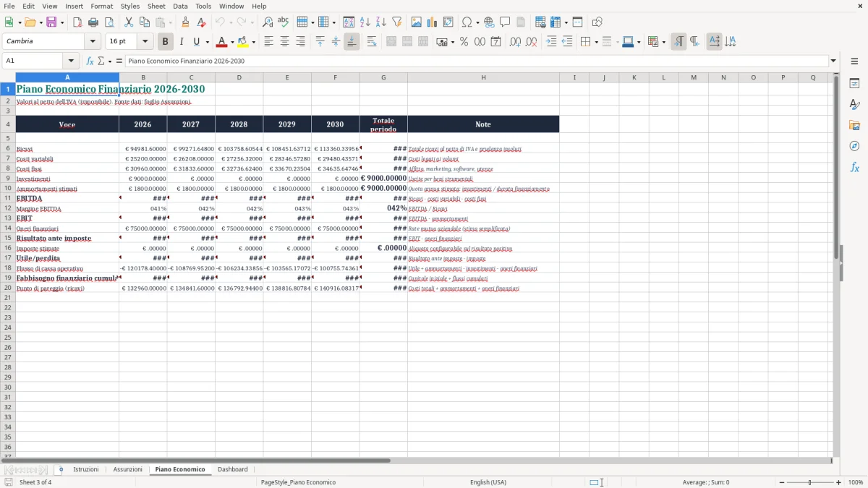Open the background color dropdown arrow
The width and height of the screenshot is (868, 488).
coord(253,42)
